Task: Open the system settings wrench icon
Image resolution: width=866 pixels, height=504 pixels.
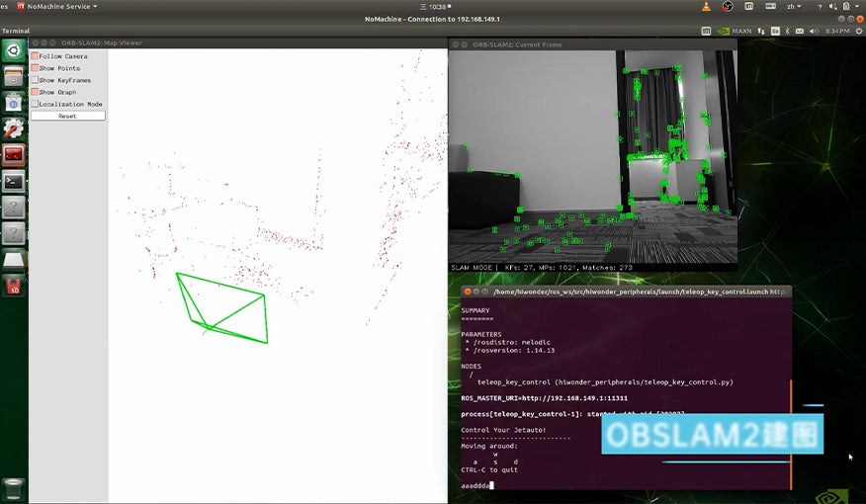Action: [14, 128]
